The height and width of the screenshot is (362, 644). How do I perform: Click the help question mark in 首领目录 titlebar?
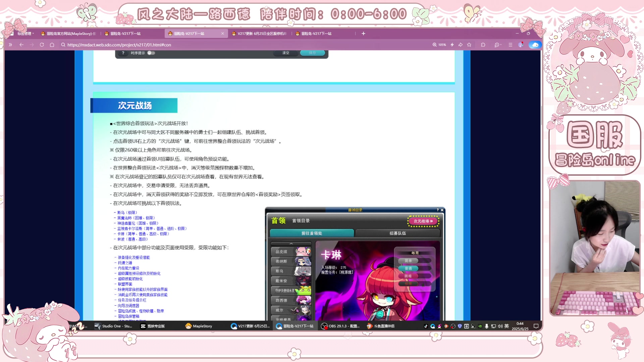click(x=437, y=210)
